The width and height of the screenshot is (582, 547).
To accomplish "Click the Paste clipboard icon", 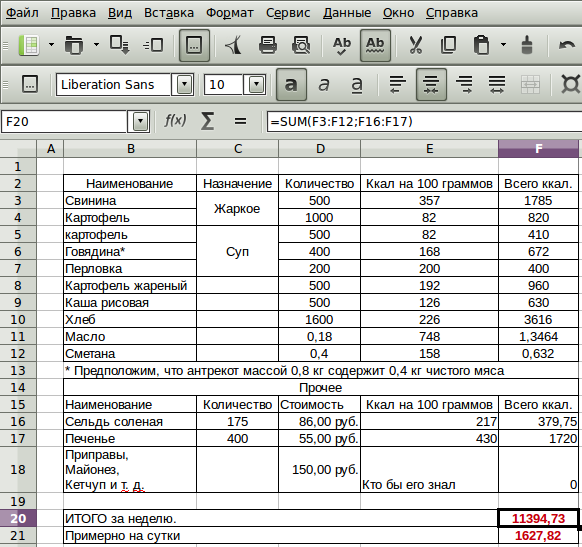I will [481, 45].
